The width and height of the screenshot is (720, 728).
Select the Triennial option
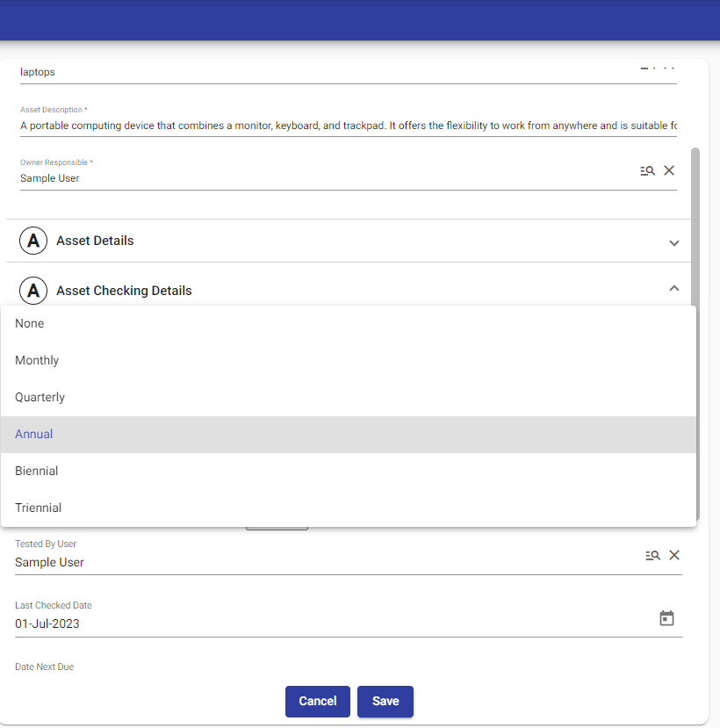(39, 508)
